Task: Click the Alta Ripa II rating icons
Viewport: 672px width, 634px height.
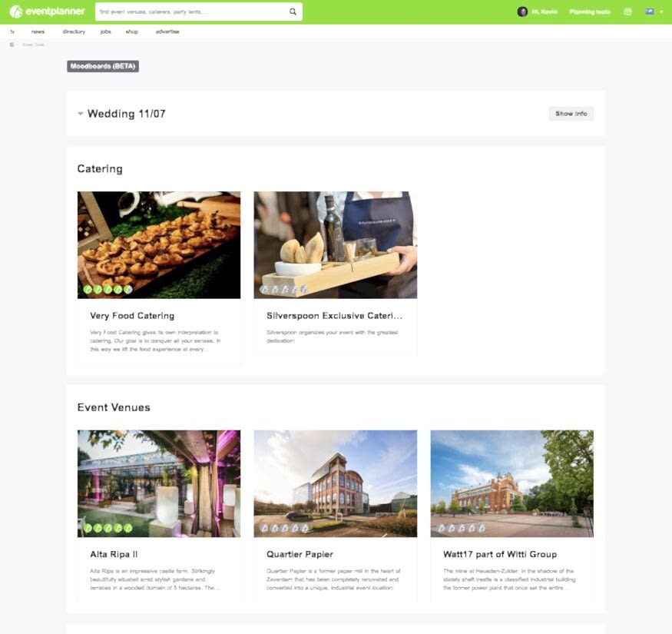Action: [108, 528]
